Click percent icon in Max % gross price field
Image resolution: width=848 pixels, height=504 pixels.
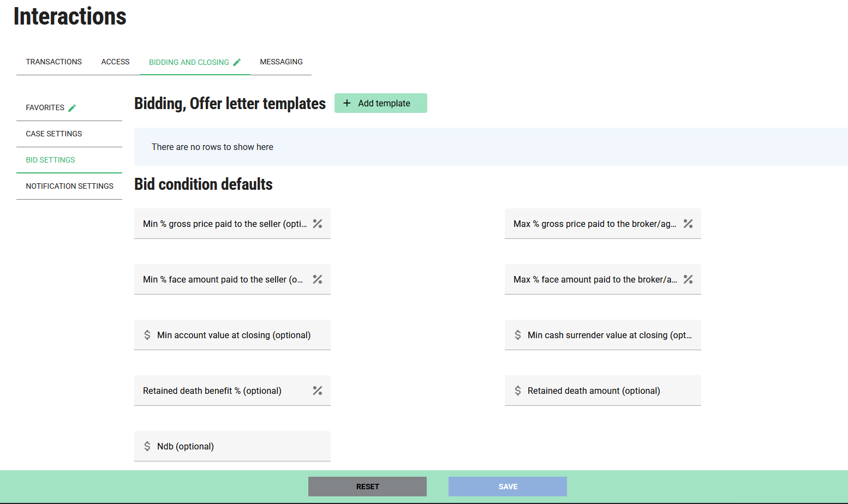click(x=688, y=224)
